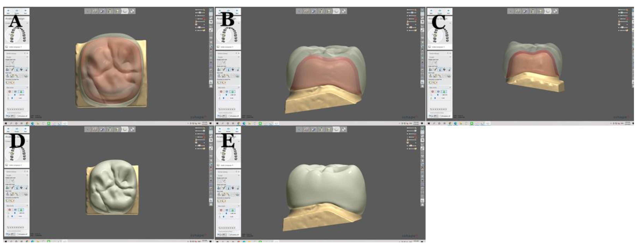In panel E, click the first smart tools icon
This screenshot has width=644, height=250.
pyautogui.click(x=219, y=194)
